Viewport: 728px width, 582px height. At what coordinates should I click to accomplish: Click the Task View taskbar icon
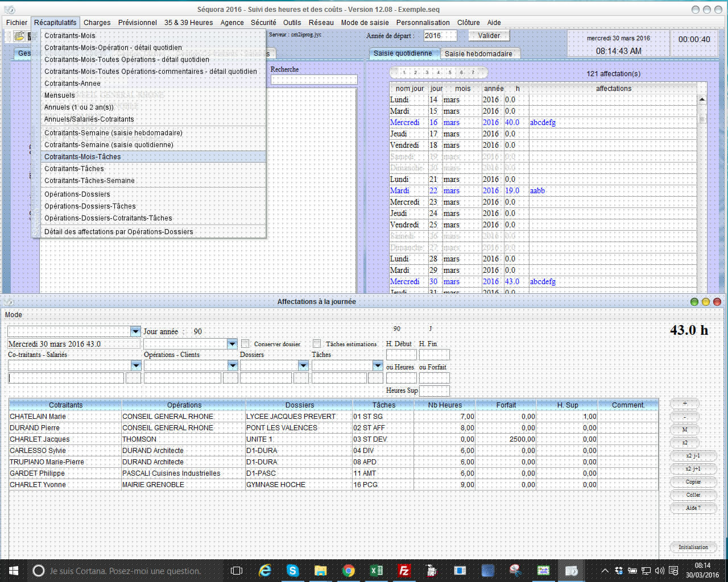(237, 571)
